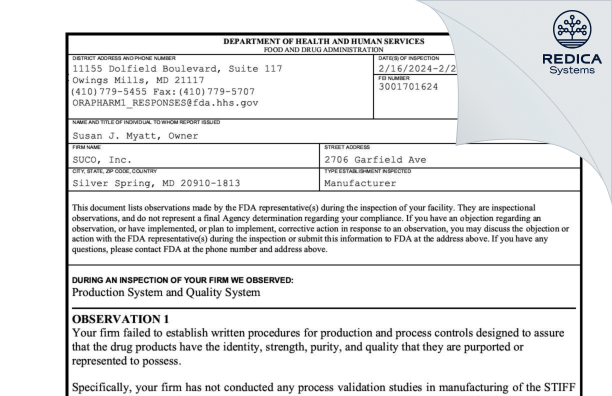612x396 pixels.
Task: Click the firm name SUCO, Inc.
Action: (x=102, y=160)
